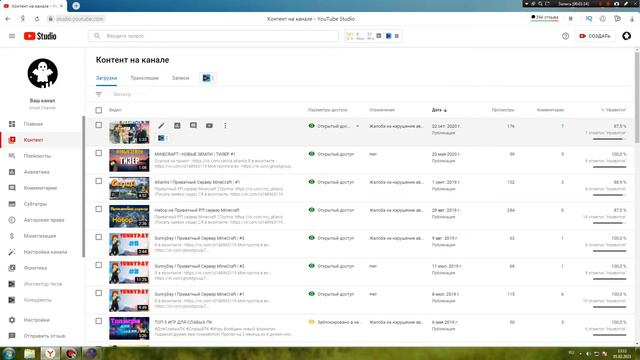Select checkbox for SunnyDay #2 video
The image size is (640, 360).
click(x=99, y=265)
